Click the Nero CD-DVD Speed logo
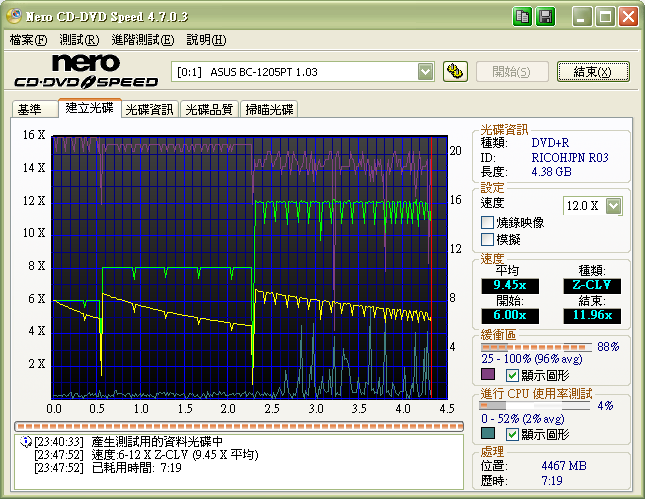 [x=86, y=71]
